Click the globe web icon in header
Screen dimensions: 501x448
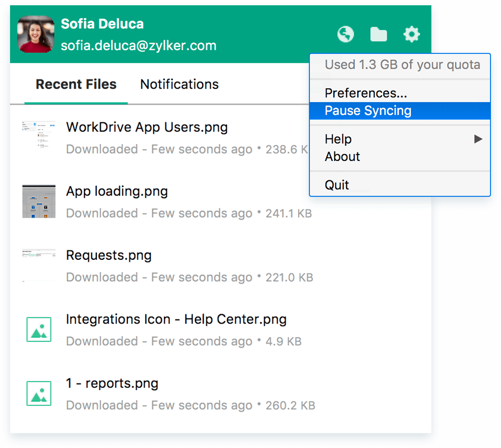[x=346, y=34]
